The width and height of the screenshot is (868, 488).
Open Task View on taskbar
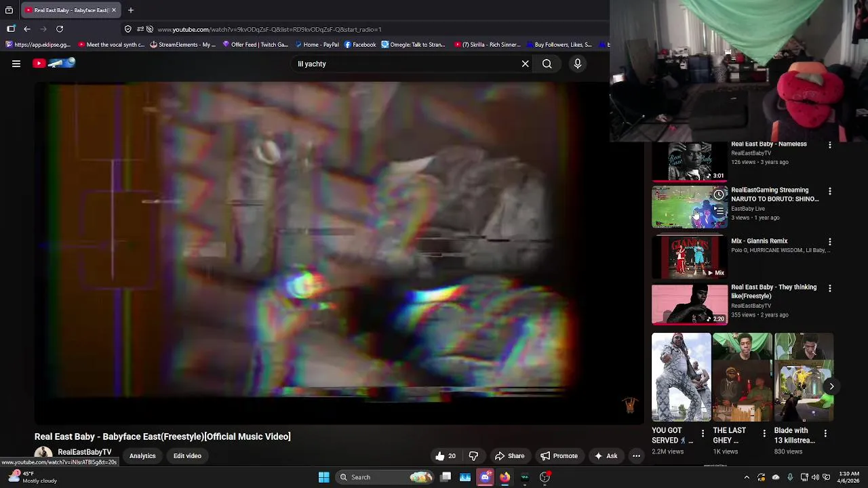coord(446,477)
